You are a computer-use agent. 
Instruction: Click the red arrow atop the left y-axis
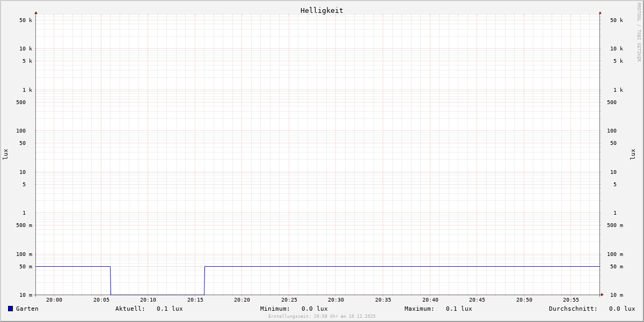coord(36,12)
